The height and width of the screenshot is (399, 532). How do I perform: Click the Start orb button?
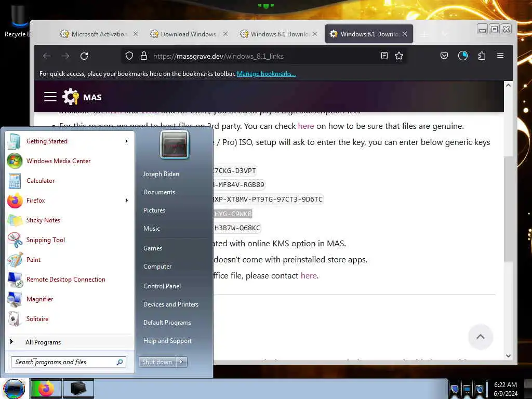14,389
